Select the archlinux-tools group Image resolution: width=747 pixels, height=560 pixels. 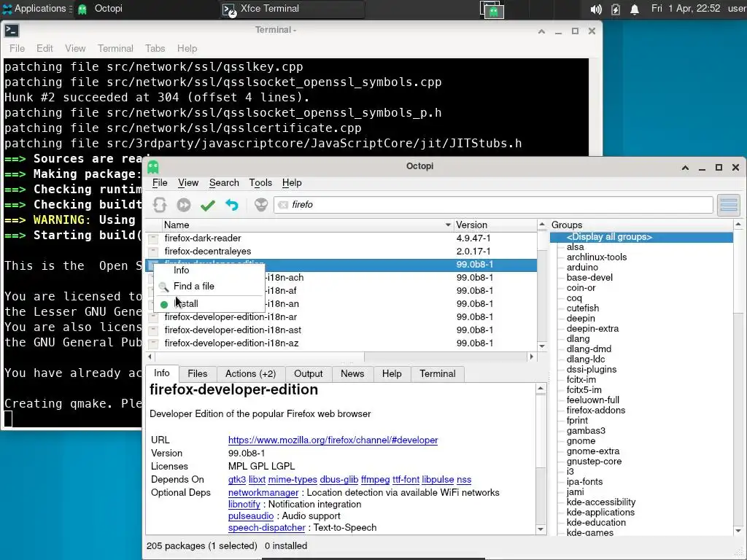coord(597,257)
